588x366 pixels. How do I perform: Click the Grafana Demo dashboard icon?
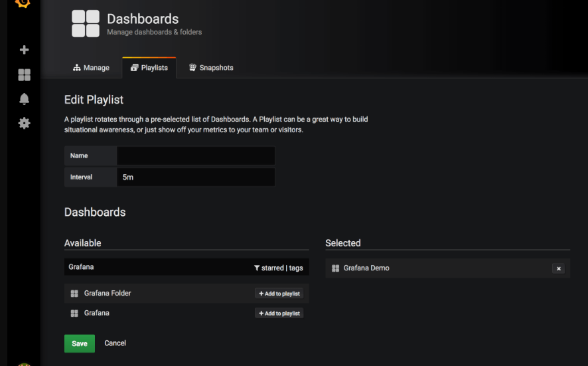click(x=335, y=268)
